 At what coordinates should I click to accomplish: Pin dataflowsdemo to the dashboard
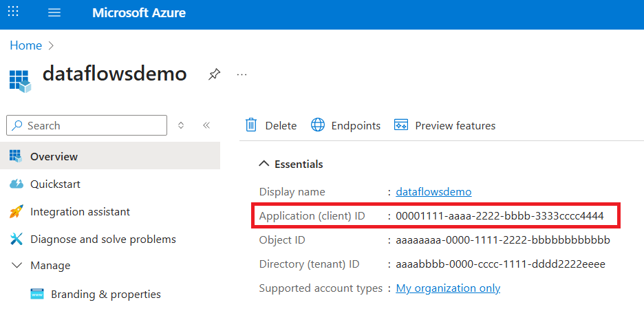pos(215,74)
